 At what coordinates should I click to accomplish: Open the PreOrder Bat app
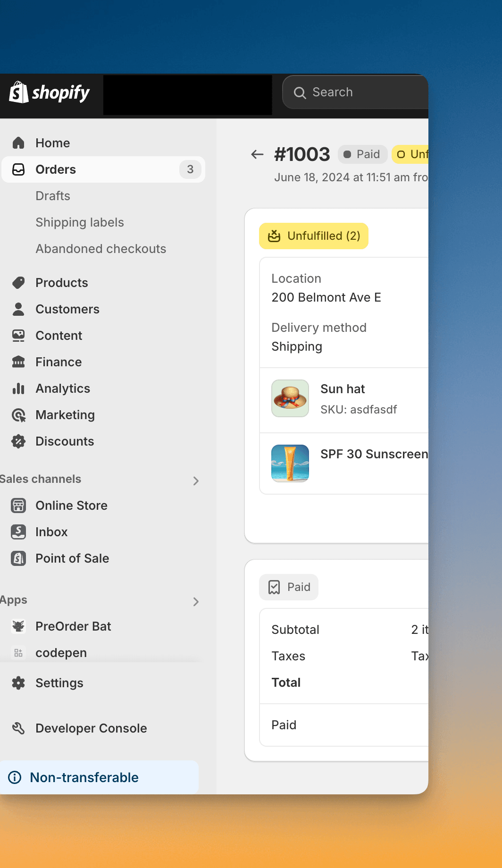[73, 626]
